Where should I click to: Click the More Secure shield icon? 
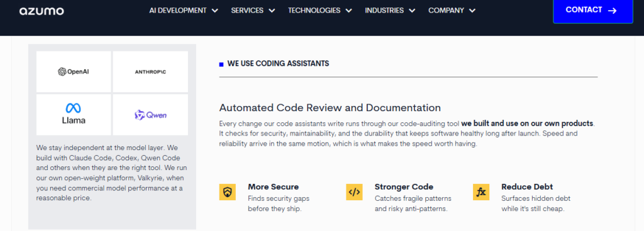click(228, 192)
